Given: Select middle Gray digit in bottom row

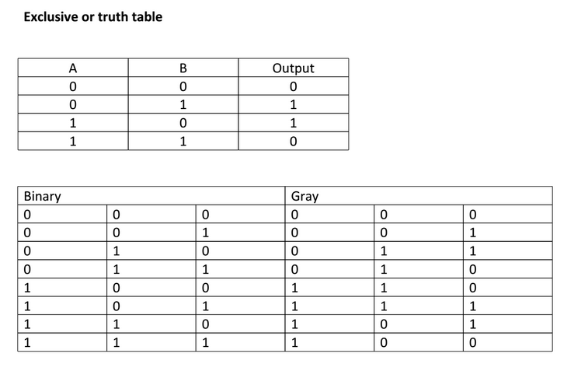Looking at the screenshot, I should (x=384, y=343).
